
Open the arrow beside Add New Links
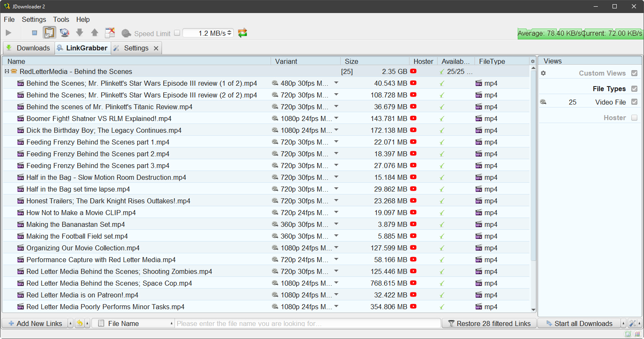point(70,323)
